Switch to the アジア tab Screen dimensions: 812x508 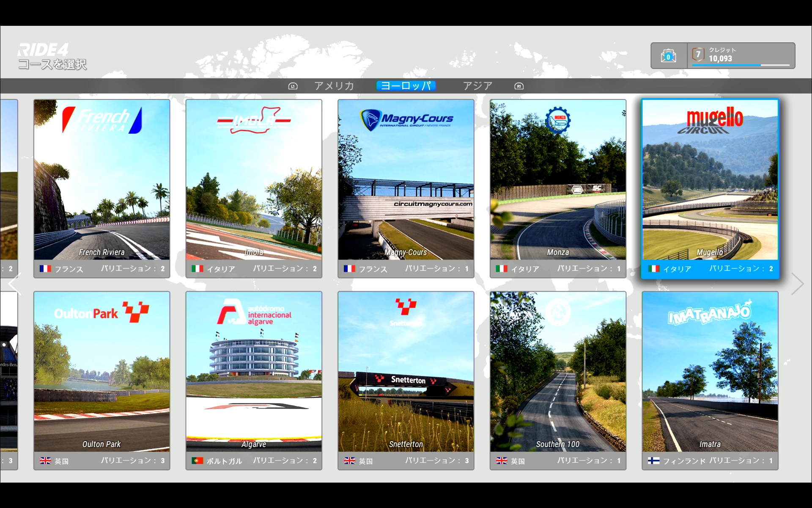coord(477,86)
